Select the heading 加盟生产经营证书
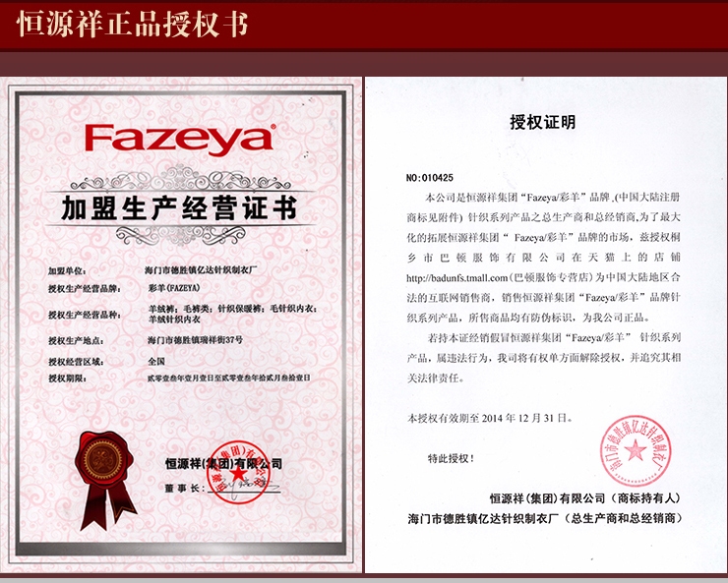This screenshot has width=728, height=583. click(x=179, y=208)
